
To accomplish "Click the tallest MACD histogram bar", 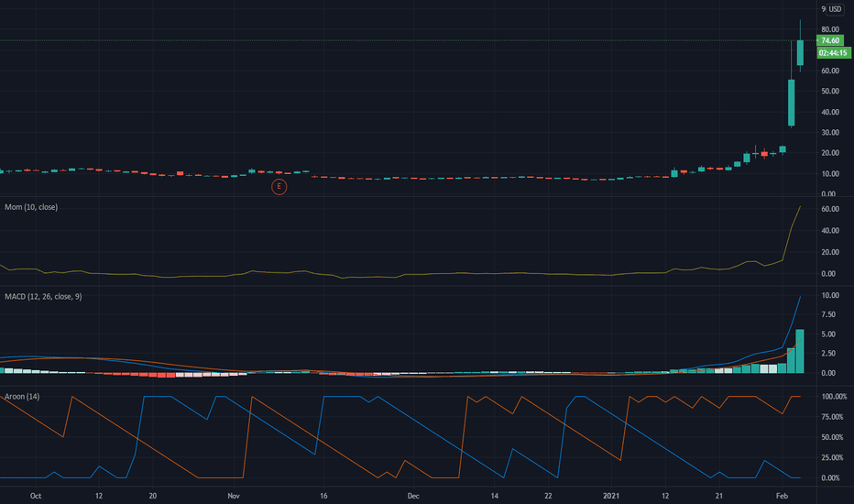I will [800, 352].
